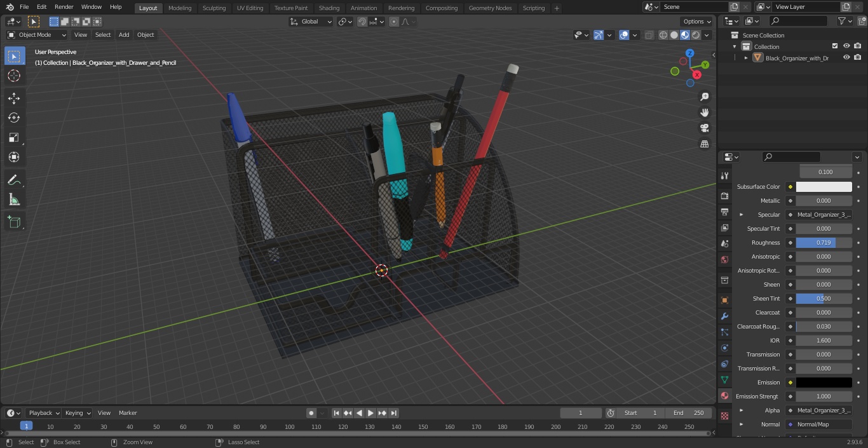
Task: Open the Object Data properties tab
Action: (724, 380)
